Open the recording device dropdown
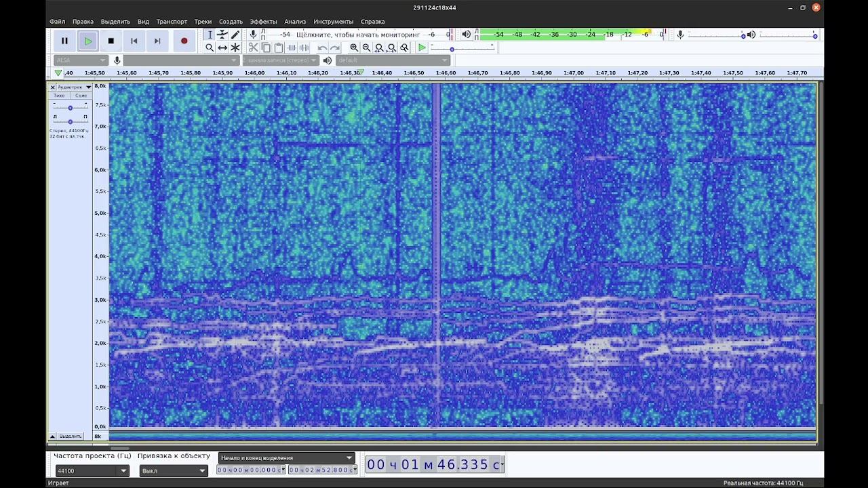Image resolution: width=868 pixels, height=488 pixels. [181, 60]
